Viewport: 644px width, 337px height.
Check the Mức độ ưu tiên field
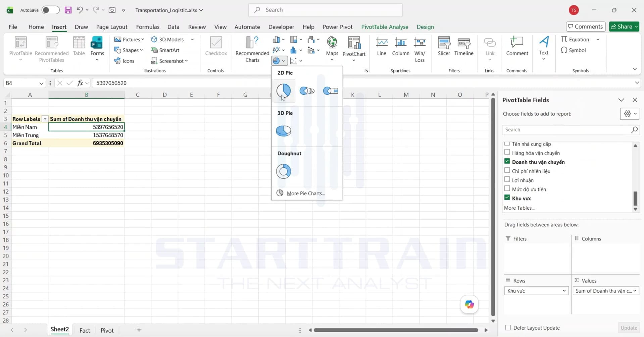tap(507, 188)
